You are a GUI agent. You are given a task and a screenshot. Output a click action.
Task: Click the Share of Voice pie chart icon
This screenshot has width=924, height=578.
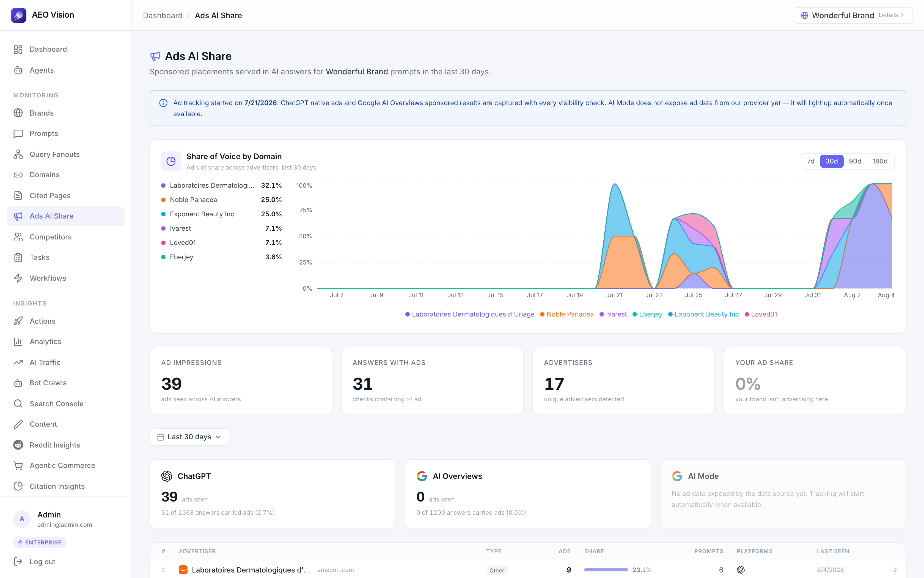pyautogui.click(x=171, y=161)
